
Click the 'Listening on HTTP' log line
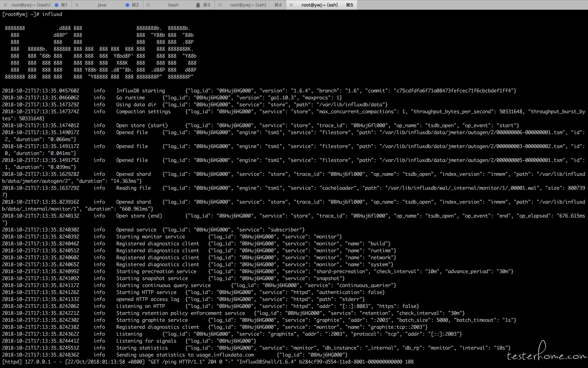click(141, 306)
